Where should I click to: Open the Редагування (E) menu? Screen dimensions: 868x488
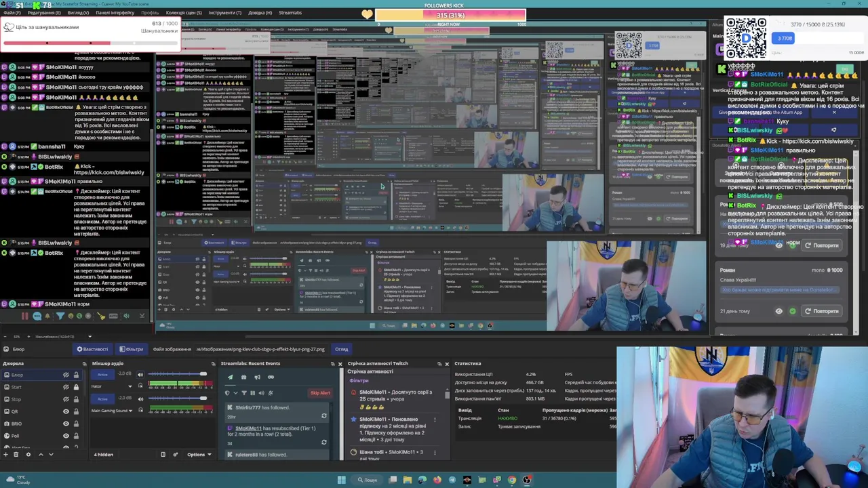[44, 12]
